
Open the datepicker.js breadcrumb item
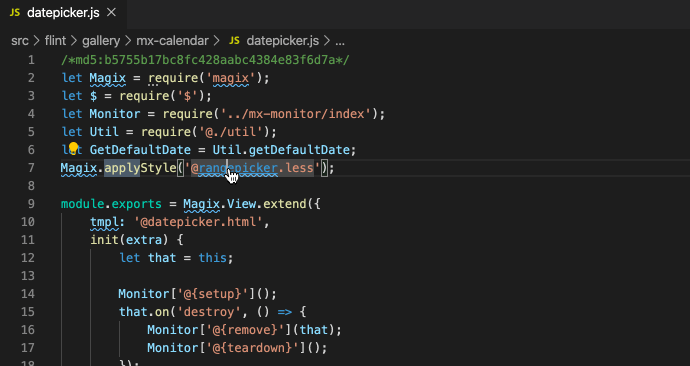283,41
